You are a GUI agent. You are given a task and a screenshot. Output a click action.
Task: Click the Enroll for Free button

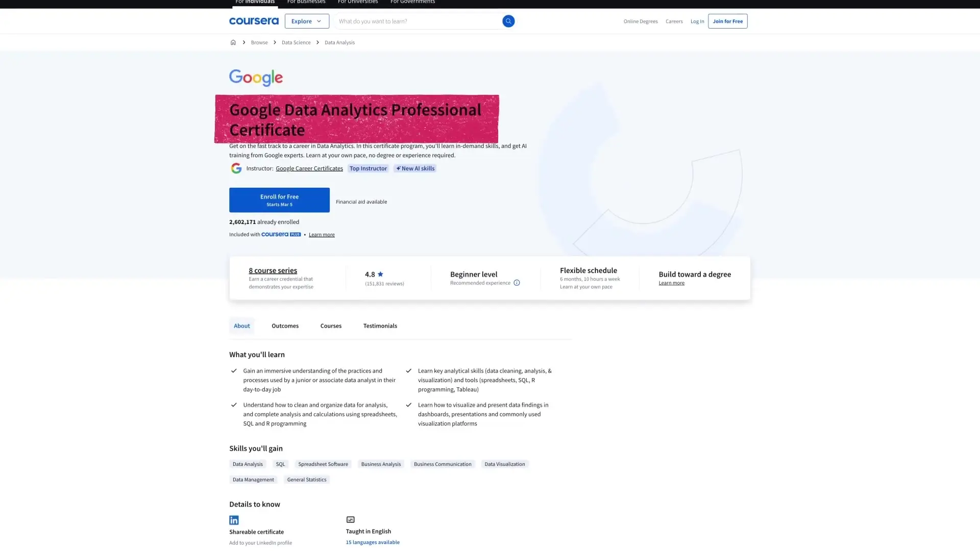coord(279,200)
